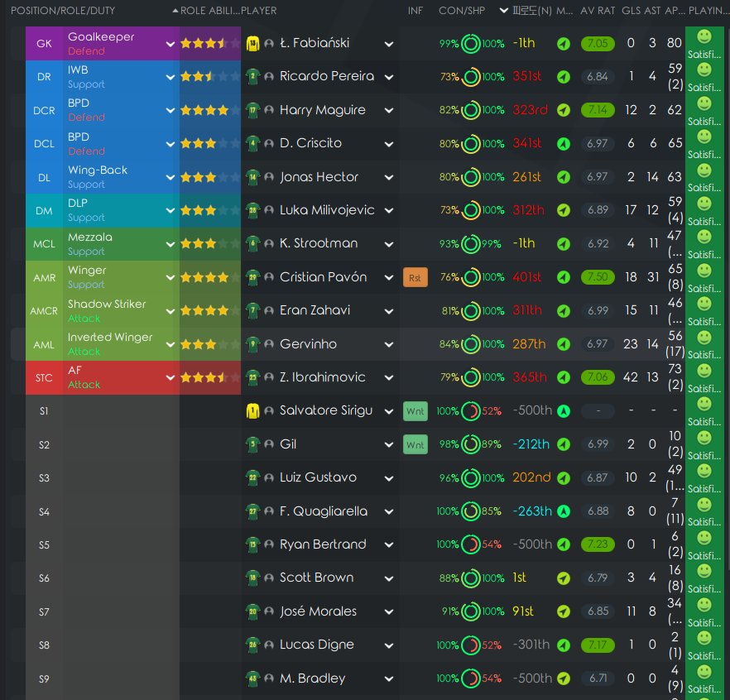The height and width of the screenshot is (700, 730).
Task: Click the condition circle icon for Lucas Digne
Action: point(470,645)
